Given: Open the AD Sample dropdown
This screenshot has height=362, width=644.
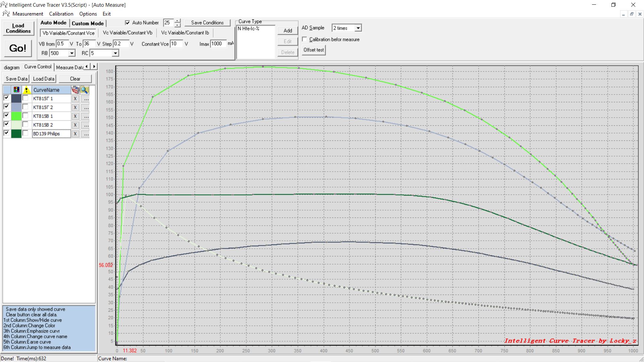Looking at the screenshot, I should coord(358,28).
